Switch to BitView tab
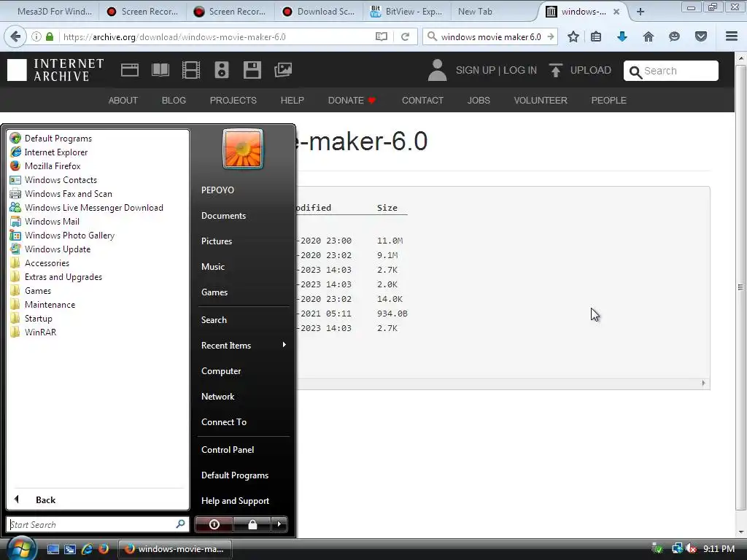747x560 pixels. [x=406, y=12]
